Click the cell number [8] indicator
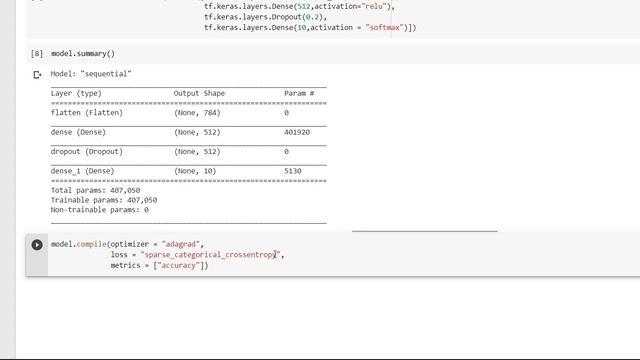This screenshot has height=360, width=640. click(37, 53)
